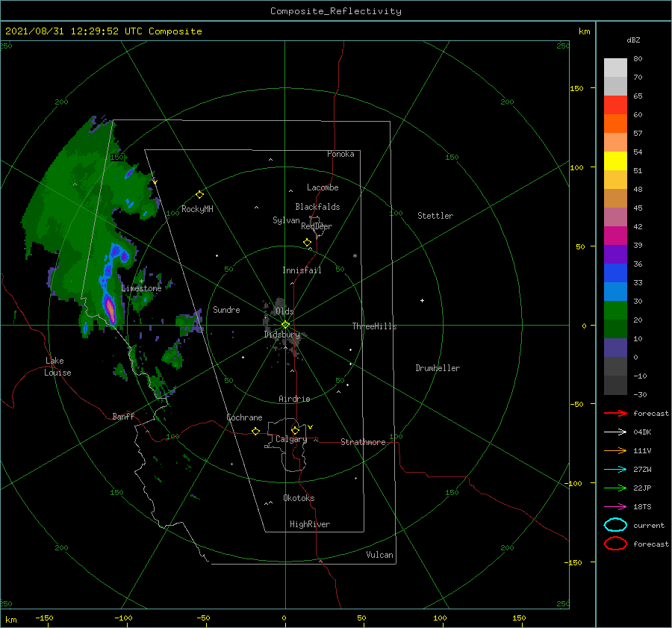Click the red forecast ellipse symbol
672x628 pixels.
tap(615, 544)
